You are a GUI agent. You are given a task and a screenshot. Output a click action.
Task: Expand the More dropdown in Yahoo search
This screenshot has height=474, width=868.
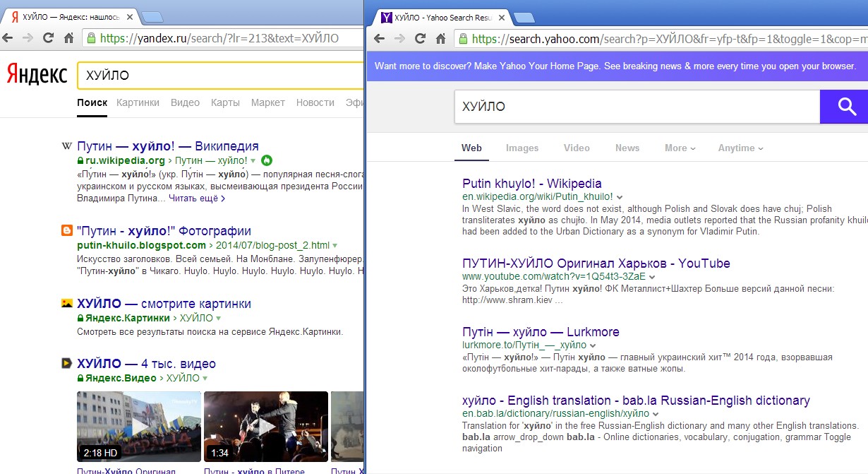pos(680,148)
